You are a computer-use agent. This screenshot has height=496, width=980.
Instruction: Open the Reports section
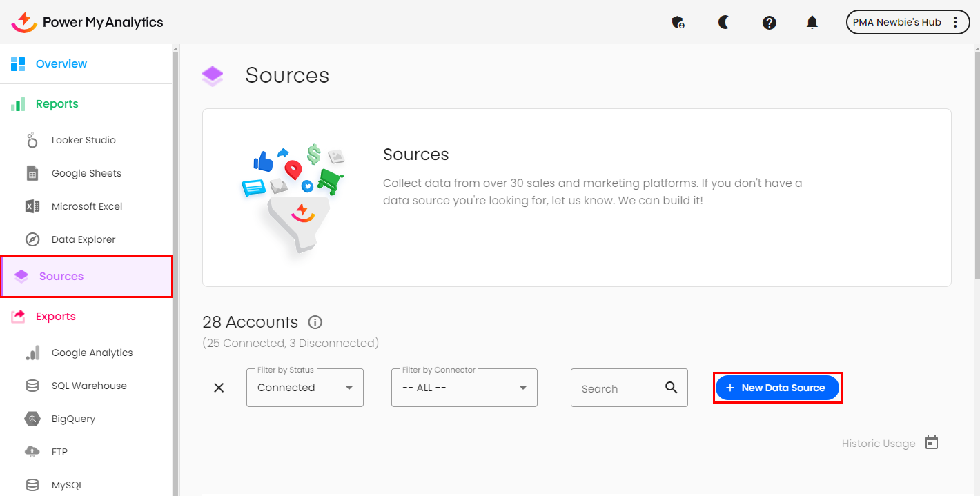(57, 104)
